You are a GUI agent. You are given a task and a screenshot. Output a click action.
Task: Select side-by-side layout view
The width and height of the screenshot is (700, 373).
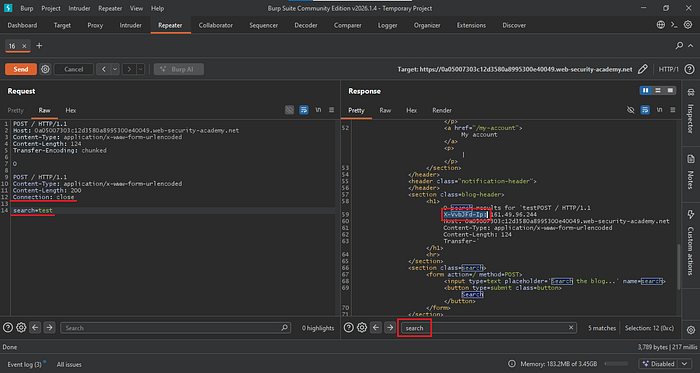point(645,91)
